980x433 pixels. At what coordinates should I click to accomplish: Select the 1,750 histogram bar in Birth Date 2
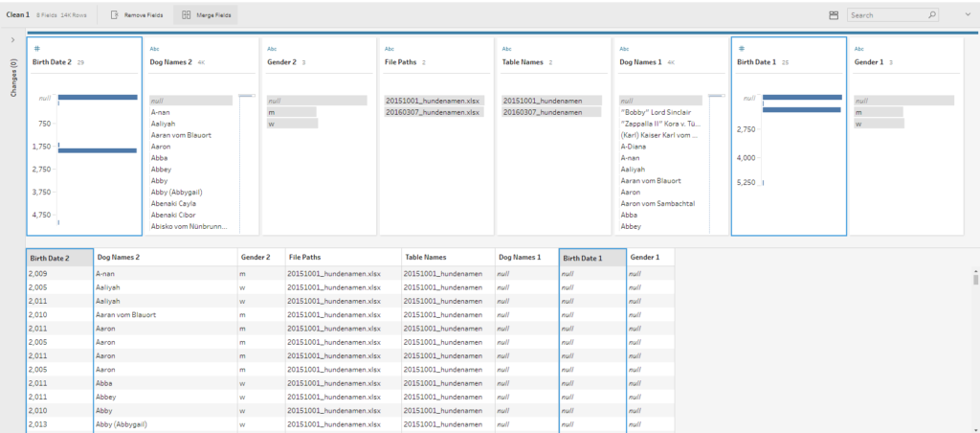coord(98,150)
